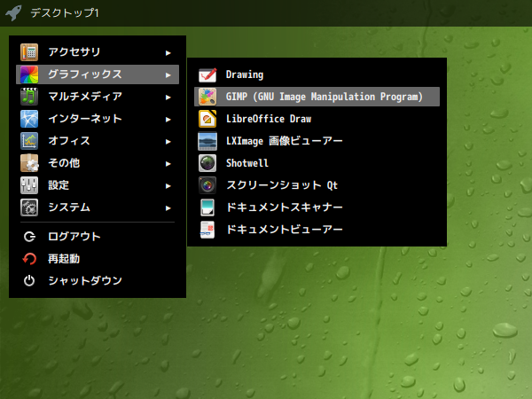Click the rocket launcher icon in the panel

13,13
